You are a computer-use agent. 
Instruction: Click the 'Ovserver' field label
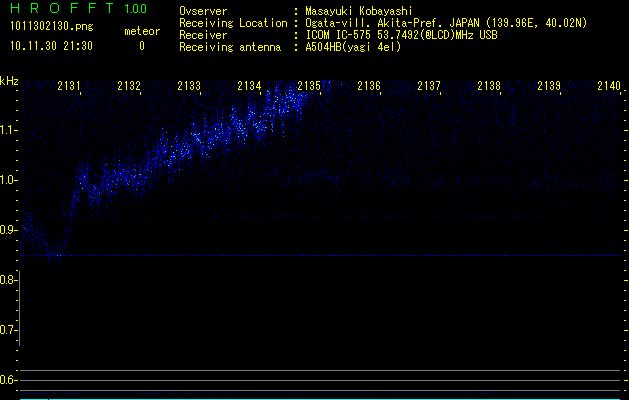click(203, 11)
